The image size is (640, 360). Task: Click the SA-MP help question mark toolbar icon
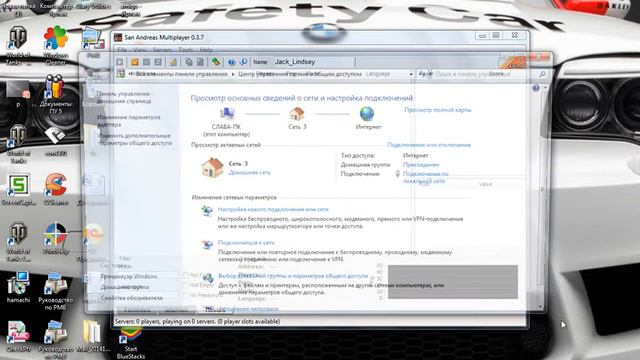point(231,62)
